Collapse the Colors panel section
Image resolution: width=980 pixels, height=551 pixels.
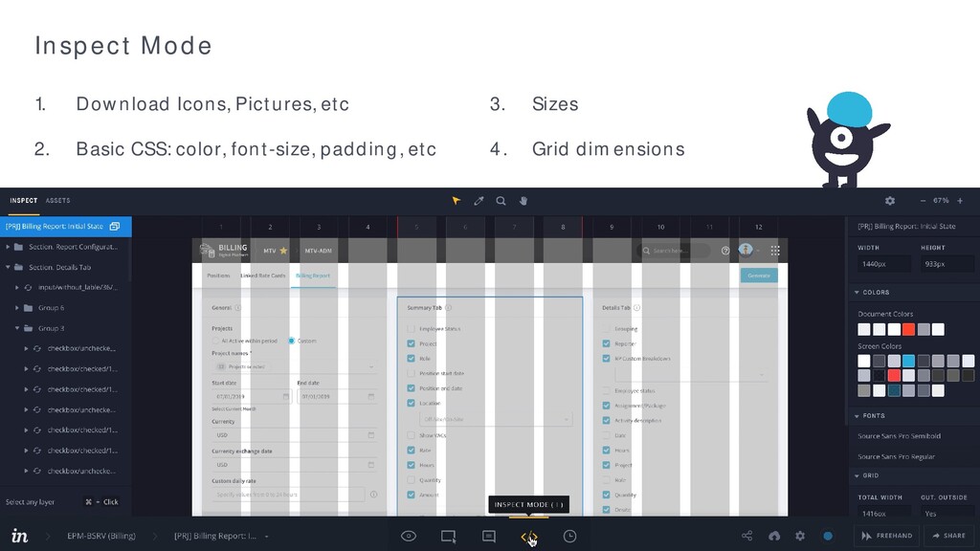857,293
